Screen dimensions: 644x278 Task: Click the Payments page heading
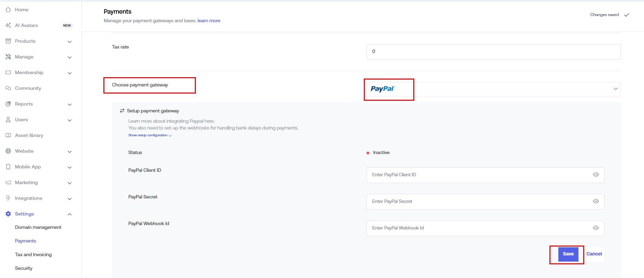(117, 12)
